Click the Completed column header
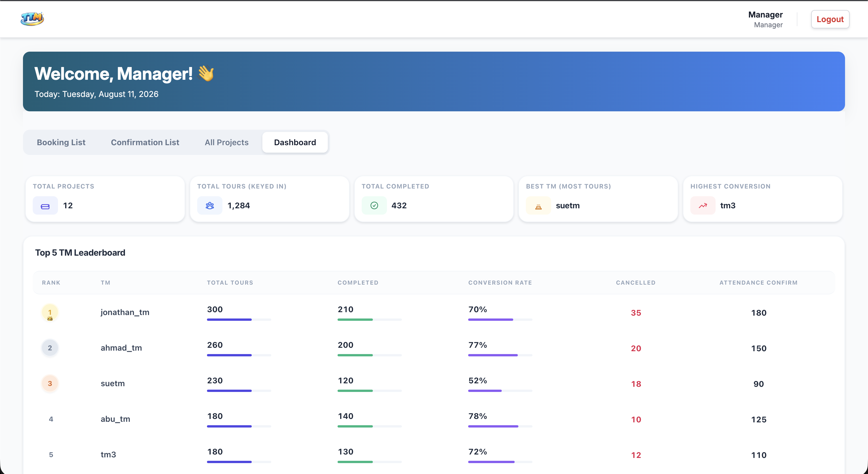The height and width of the screenshot is (474, 868). [358, 283]
